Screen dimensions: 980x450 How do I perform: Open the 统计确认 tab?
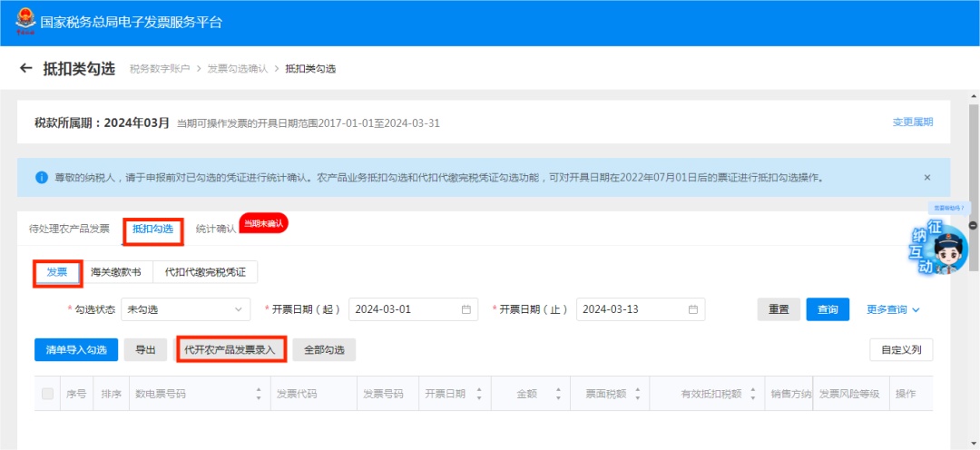216,229
